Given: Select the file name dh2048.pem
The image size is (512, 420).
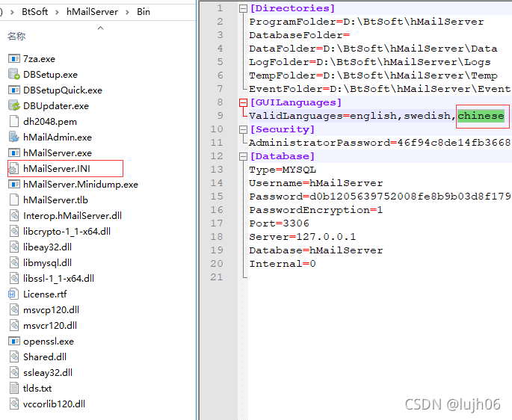Looking at the screenshot, I should (50, 122).
